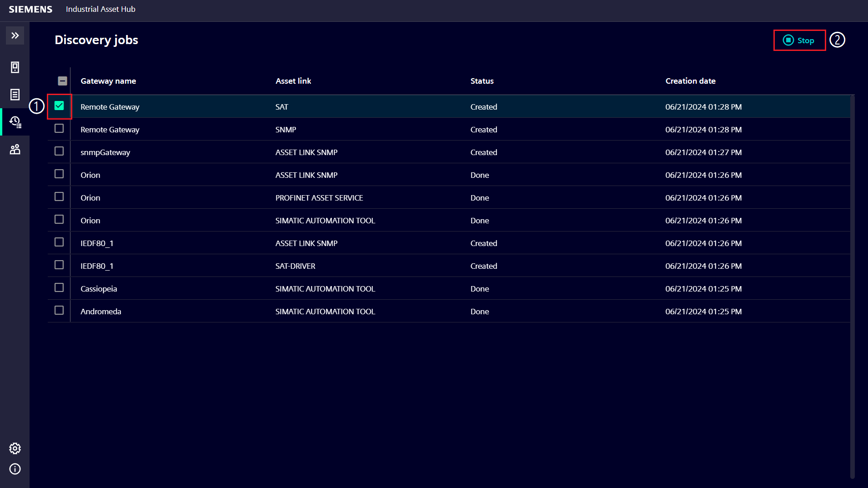This screenshot has width=868, height=488.
Task: Open the Discovery jobs history icon
Action: 15,122
